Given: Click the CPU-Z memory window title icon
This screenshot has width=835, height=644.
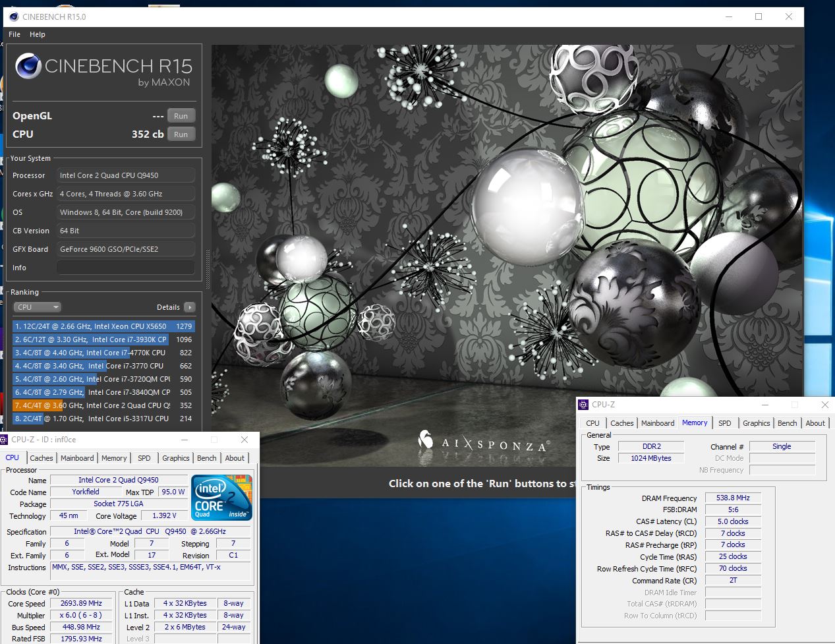Looking at the screenshot, I should 583,405.
